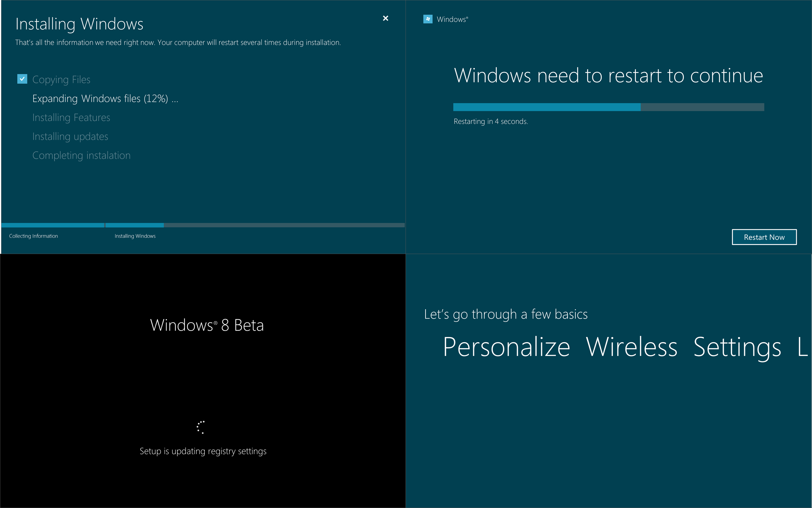Click the Restart Now button
This screenshot has width=812, height=508.
(764, 237)
